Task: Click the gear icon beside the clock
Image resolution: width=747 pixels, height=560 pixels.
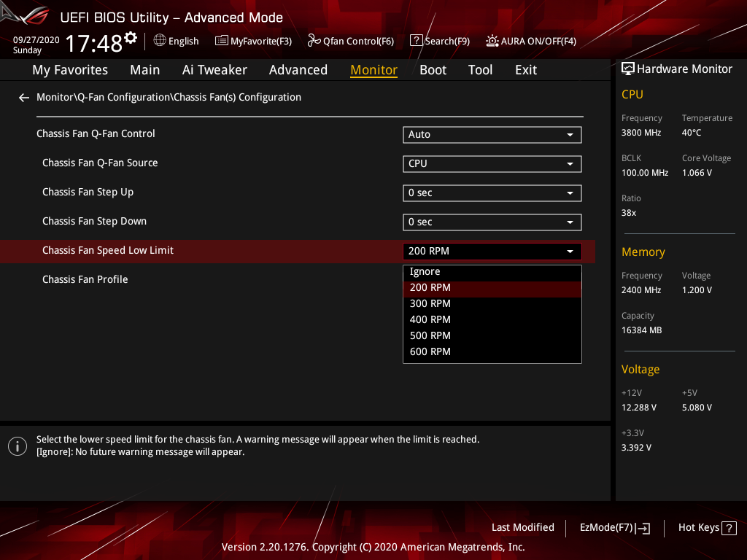Action: point(131,37)
